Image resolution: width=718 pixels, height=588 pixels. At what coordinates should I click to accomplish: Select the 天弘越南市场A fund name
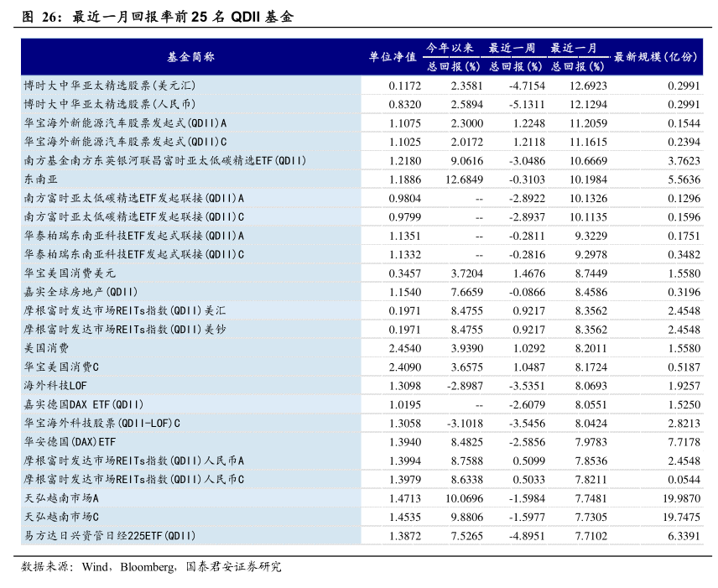(64, 498)
